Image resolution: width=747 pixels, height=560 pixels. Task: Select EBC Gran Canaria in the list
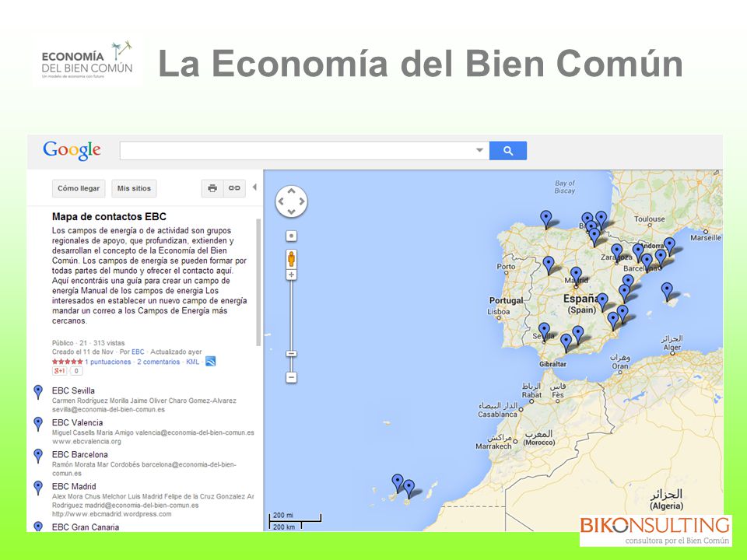[86, 527]
